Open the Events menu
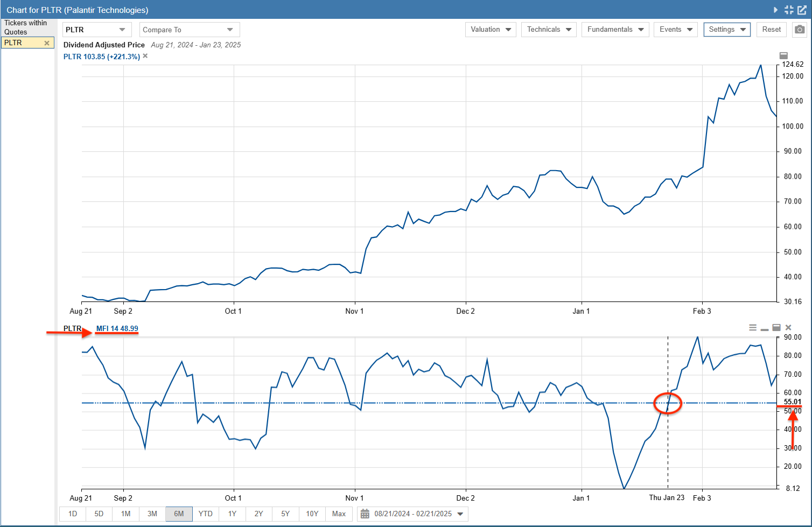812x527 pixels. click(x=676, y=30)
